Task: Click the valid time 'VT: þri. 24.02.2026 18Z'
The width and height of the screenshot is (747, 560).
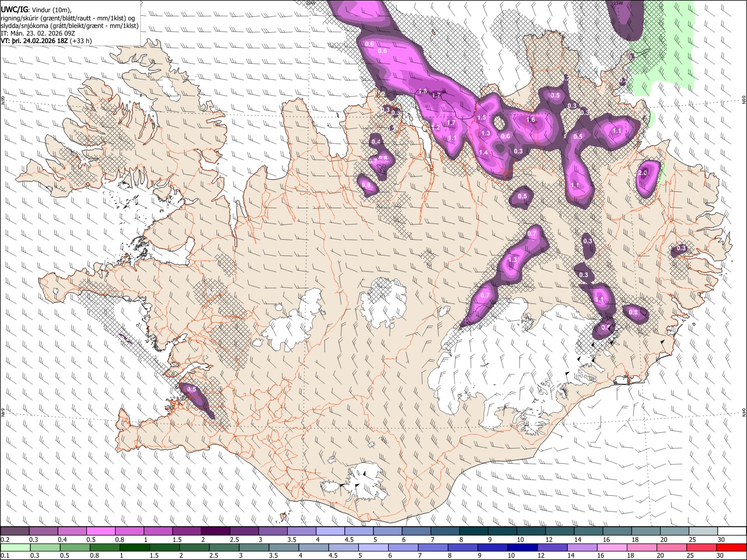Action: [x=34, y=41]
